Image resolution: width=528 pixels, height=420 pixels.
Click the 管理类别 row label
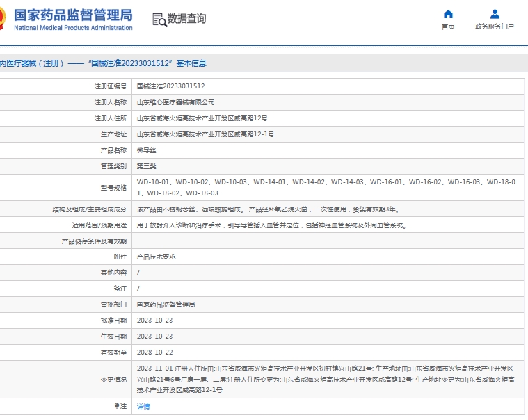[x=114, y=166]
